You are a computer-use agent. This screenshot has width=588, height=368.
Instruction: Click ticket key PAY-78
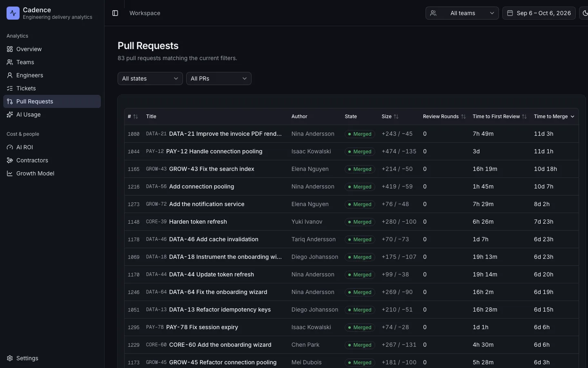(155, 327)
